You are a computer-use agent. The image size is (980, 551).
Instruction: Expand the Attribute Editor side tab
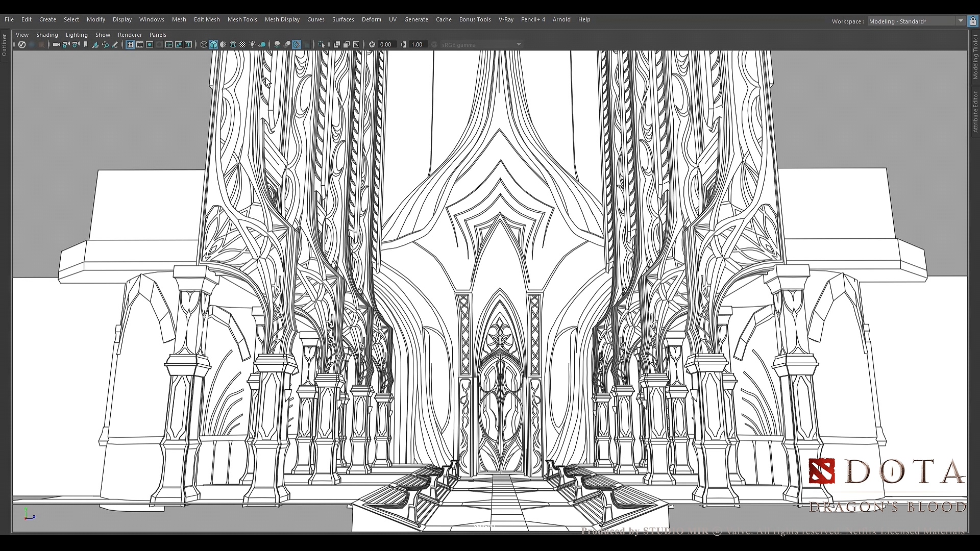click(x=975, y=112)
